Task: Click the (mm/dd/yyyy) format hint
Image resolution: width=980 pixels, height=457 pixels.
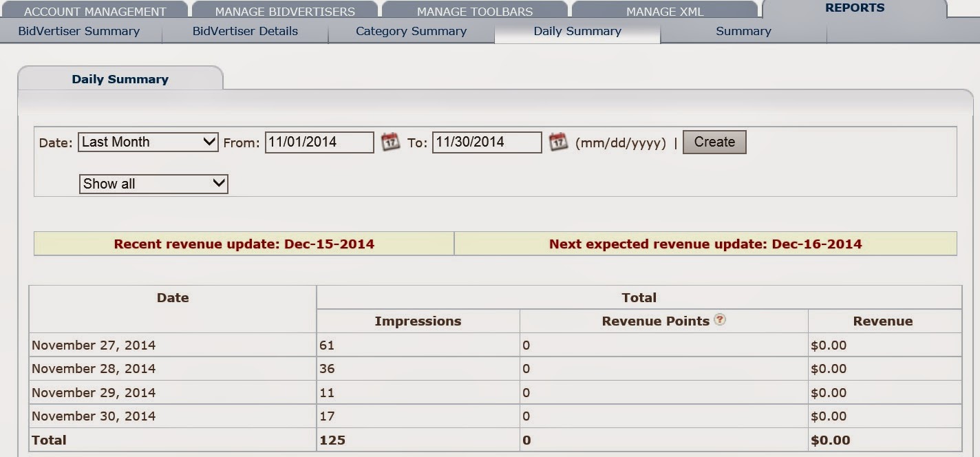Action: pos(621,143)
